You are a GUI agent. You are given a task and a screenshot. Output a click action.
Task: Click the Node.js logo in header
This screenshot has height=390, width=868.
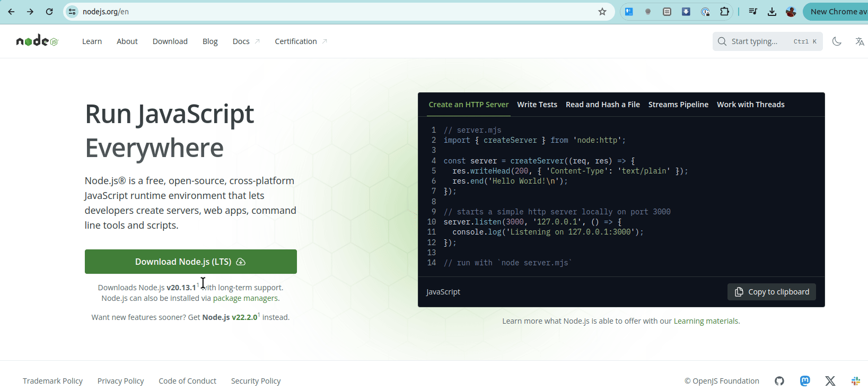point(37,41)
